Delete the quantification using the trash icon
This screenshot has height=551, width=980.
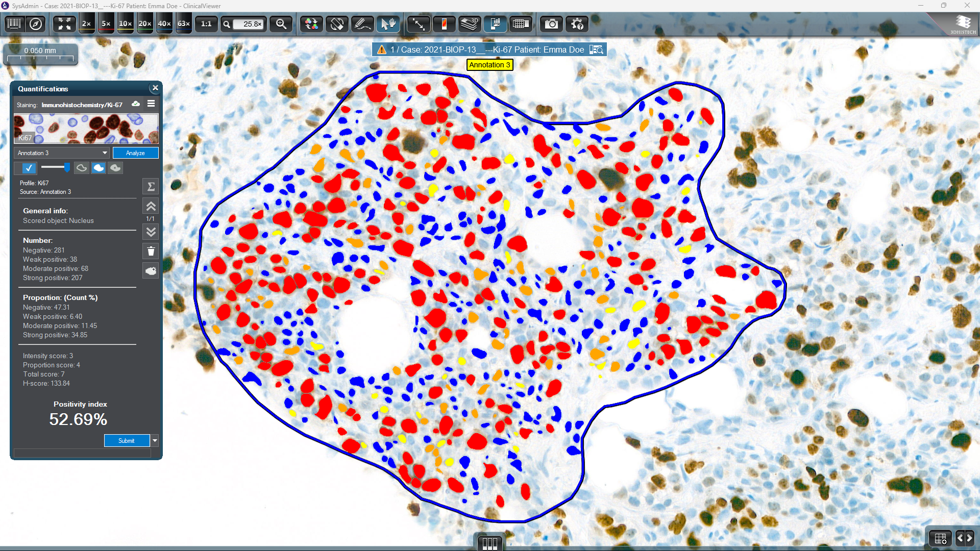pos(150,251)
